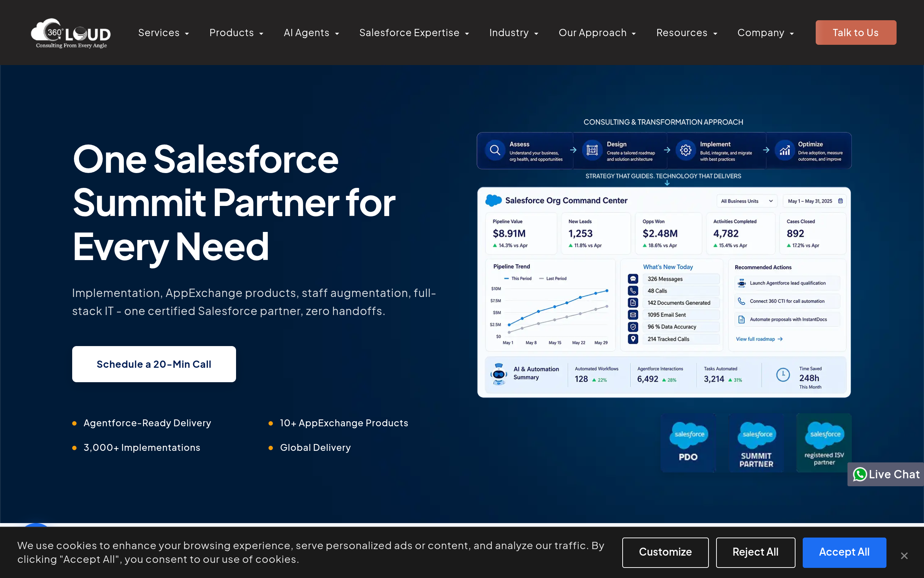924x578 pixels.
Task: Open the All Business Units dropdown
Action: [x=746, y=201]
